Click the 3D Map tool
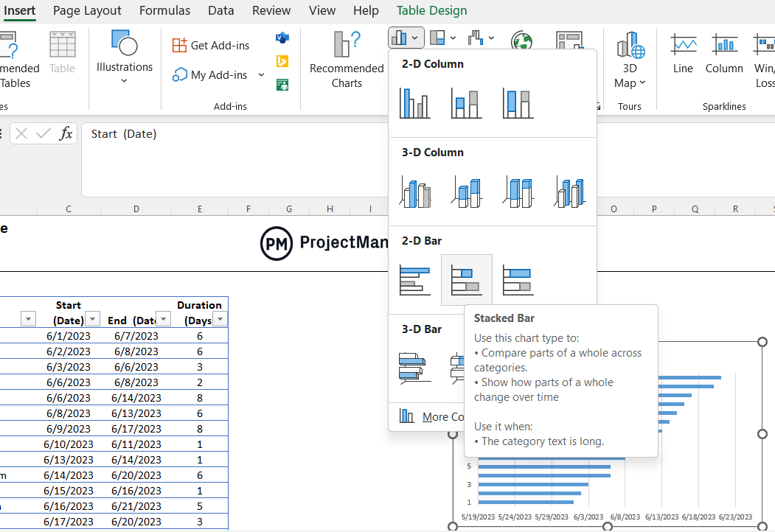The image size is (775, 532). point(630,63)
